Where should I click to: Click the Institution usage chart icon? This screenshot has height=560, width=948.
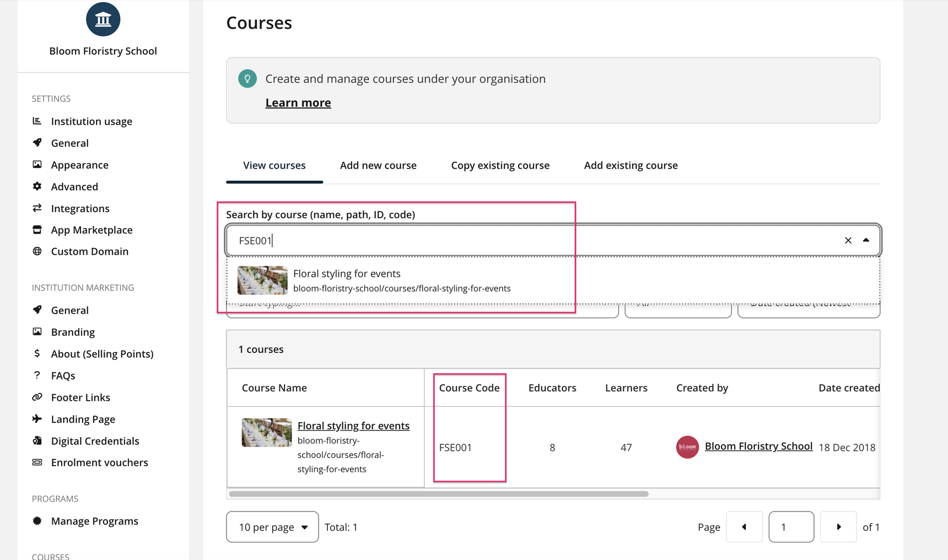click(x=37, y=121)
